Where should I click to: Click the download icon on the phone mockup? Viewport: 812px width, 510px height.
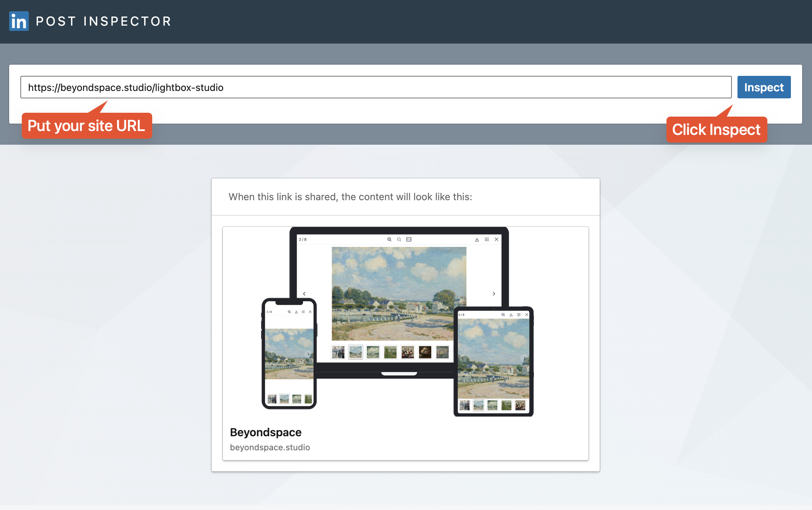[296, 312]
